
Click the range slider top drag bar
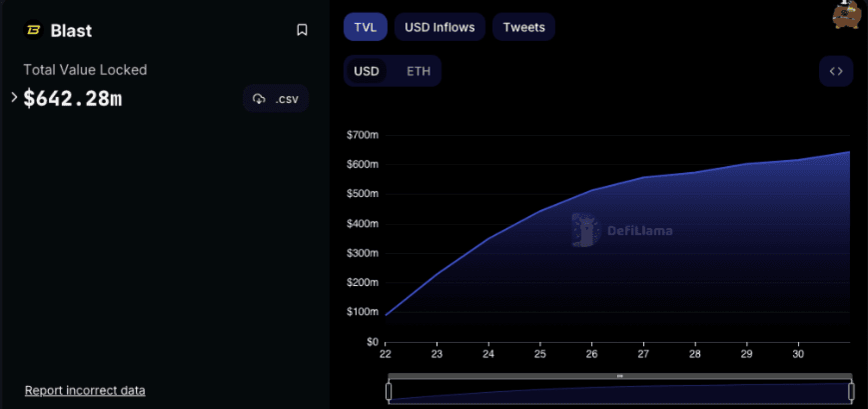619,376
